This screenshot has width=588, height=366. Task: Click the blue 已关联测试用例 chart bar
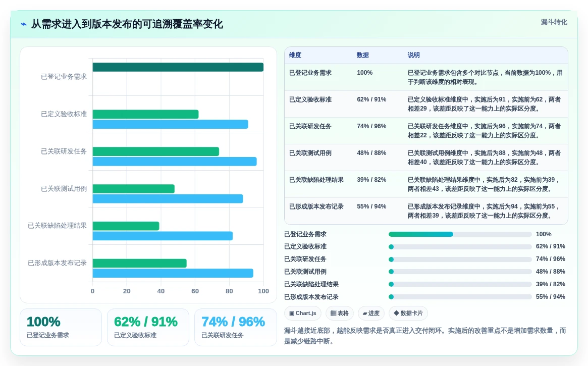tap(168, 199)
